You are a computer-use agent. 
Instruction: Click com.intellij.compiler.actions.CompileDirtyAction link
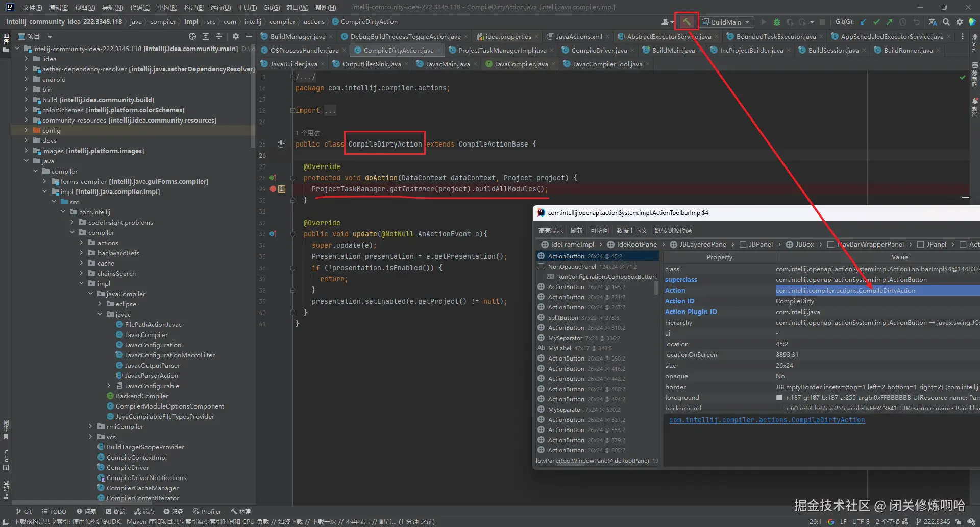[x=767, y=420]
